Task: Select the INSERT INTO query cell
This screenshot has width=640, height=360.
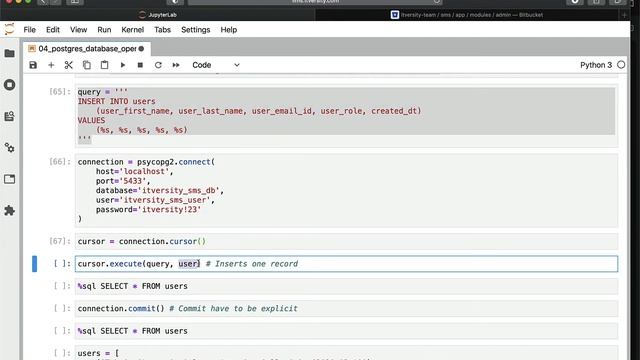Action: (346, 116)
